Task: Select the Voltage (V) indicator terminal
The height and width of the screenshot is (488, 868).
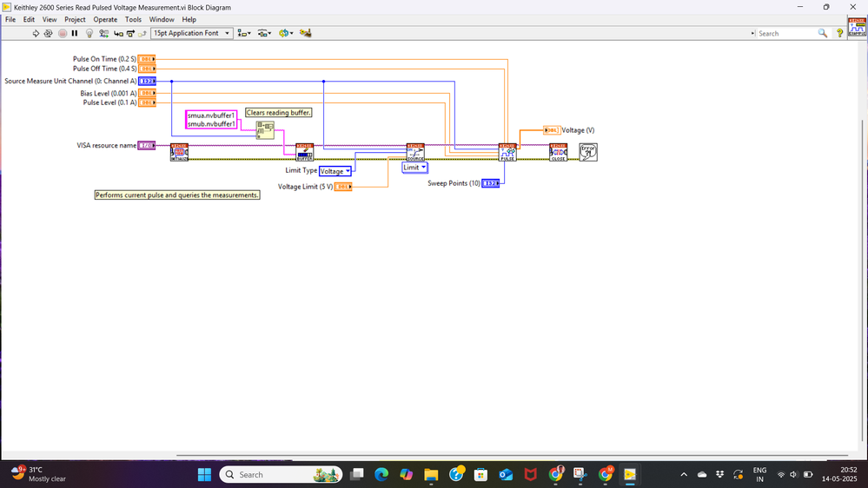Action: point(552,130)
